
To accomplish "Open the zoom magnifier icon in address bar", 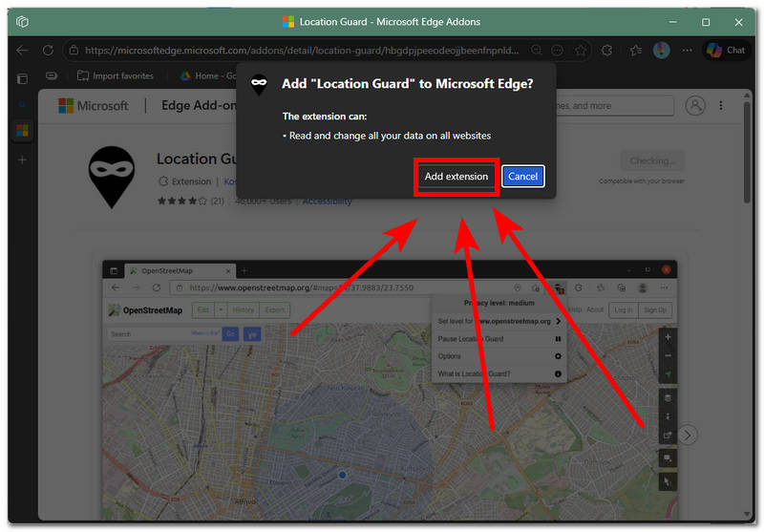I will click(537, 51).
